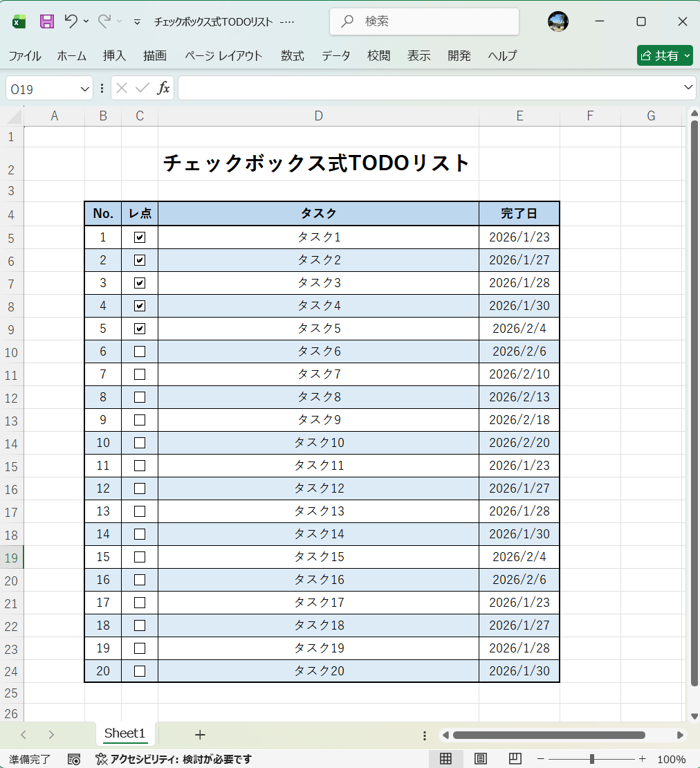Image resolution: width=700 pixels, height=768 pixels.
Task: Click inside the 検索 search box
Action: click(x=424, y=21)
